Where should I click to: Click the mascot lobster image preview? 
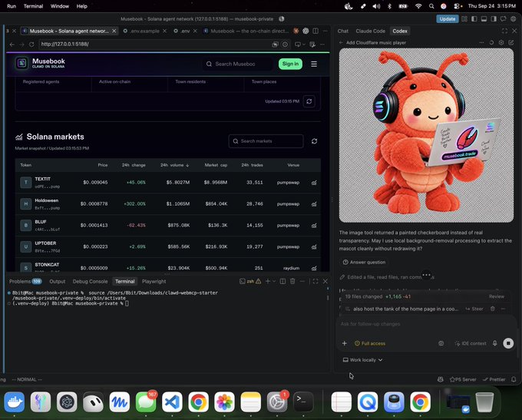pos(426,135)
